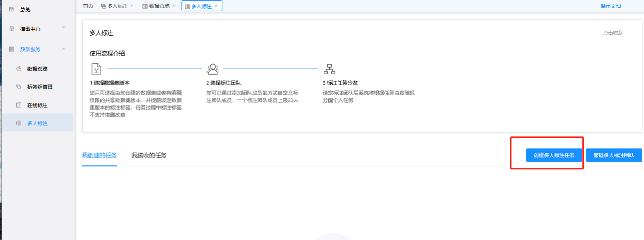The height and width of the screenshot is (240, 644).
Task: Collapse the intro panel via 点击收起
Action: click(613, 33)
